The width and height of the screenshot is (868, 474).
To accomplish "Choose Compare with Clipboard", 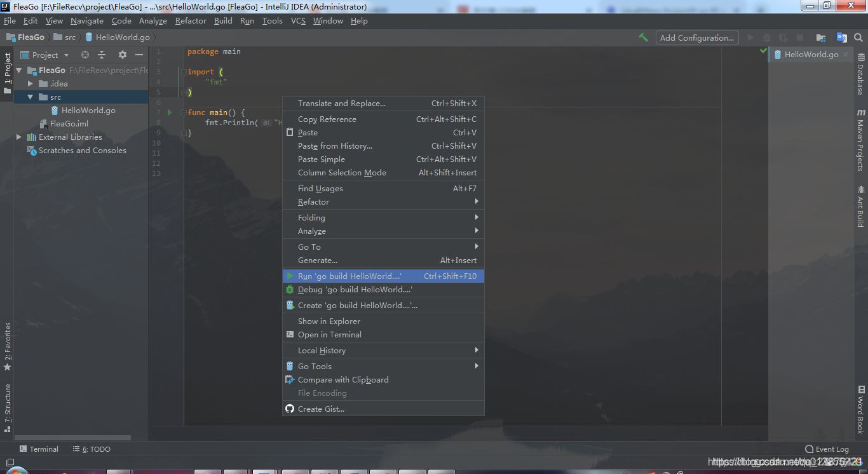I will [x=383, y=380].
